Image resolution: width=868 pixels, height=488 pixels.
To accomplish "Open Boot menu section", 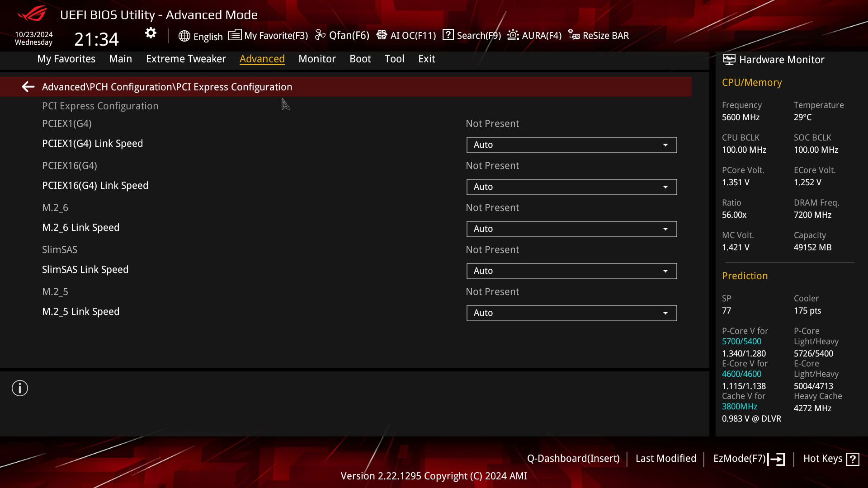I will (x=360, y=58).
